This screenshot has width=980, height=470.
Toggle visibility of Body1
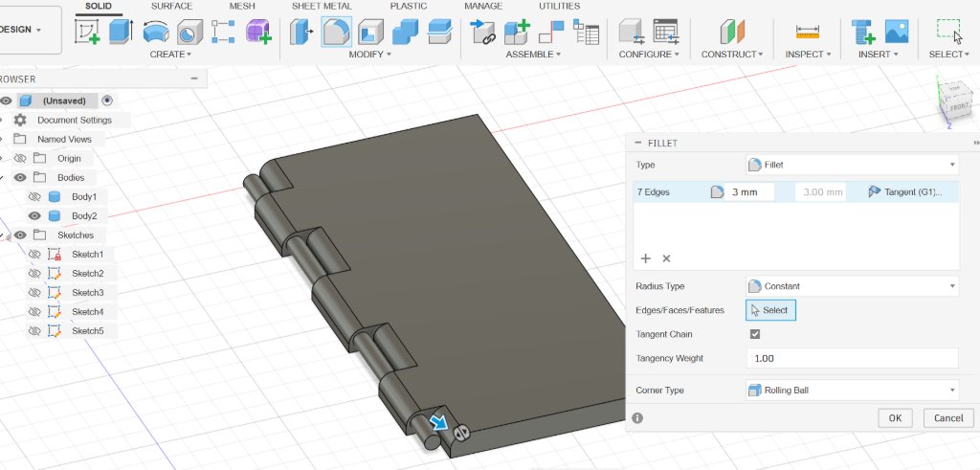click(35, 197)
